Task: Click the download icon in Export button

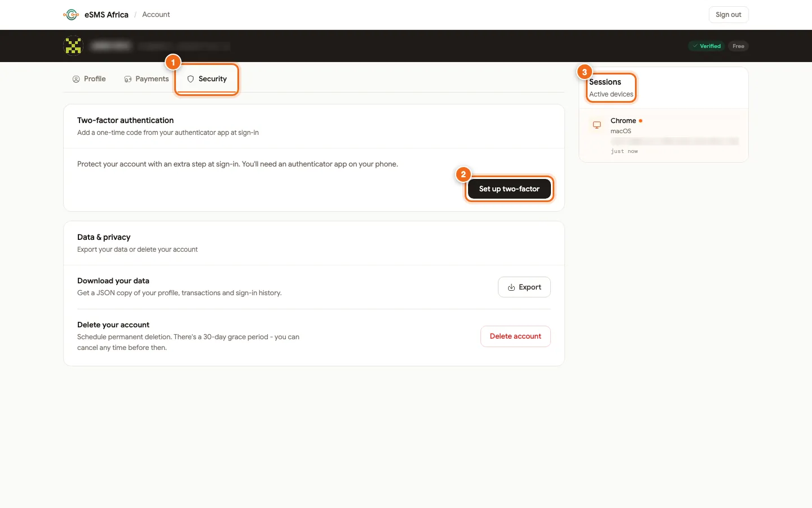Action: click(511, 287)
